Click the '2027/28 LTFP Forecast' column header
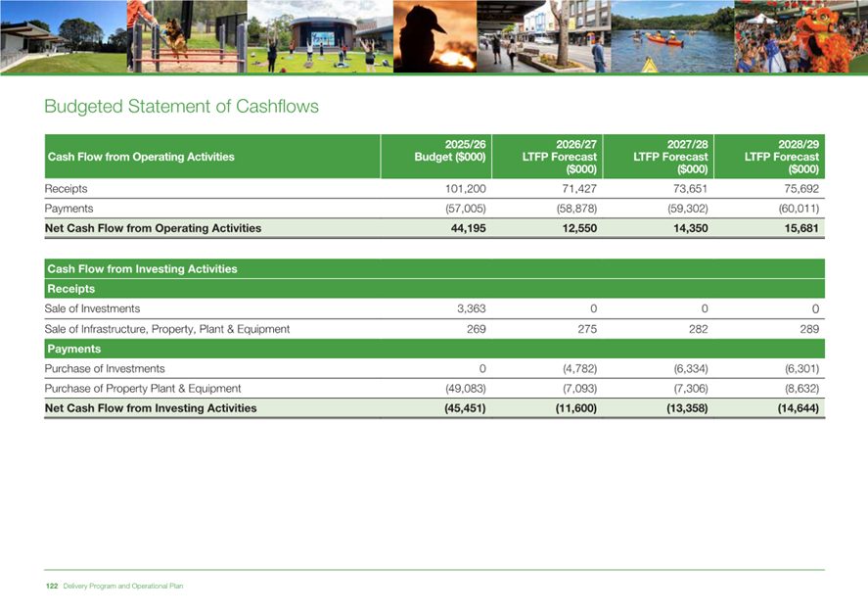This screenshot has width=868, height=613. (x=659, y=156)
